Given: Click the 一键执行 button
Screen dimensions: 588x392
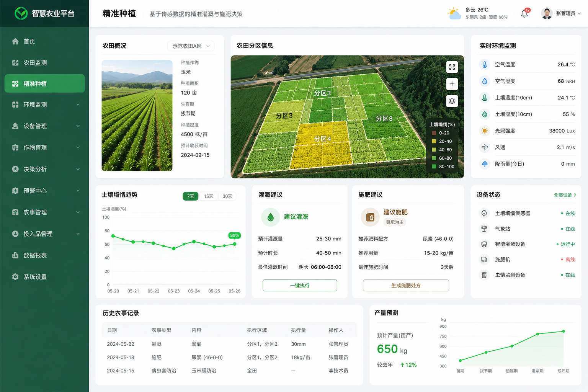Looking at the screenshot, I should pos(300,285).
